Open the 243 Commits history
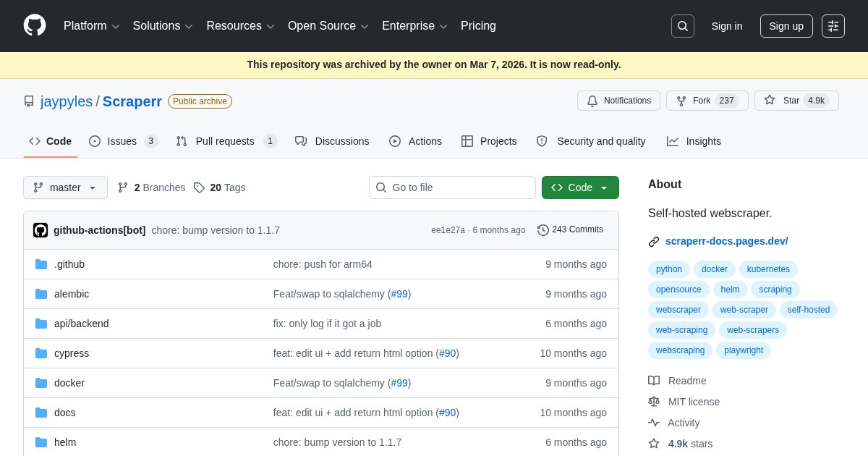The height and width of the screenshot is (456, 868). [x=570, y=229]
